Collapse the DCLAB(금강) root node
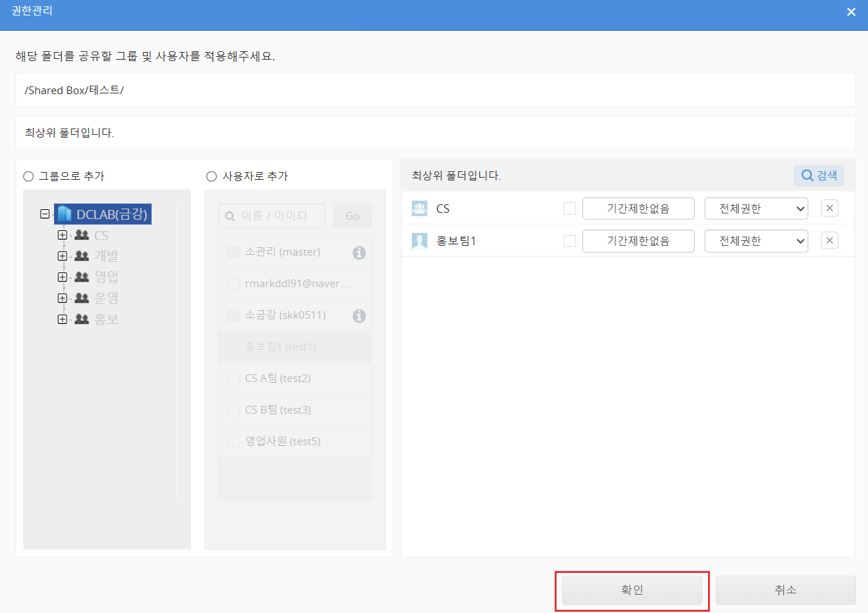Screen dimensions: 868x613 [x=46, y=214]
